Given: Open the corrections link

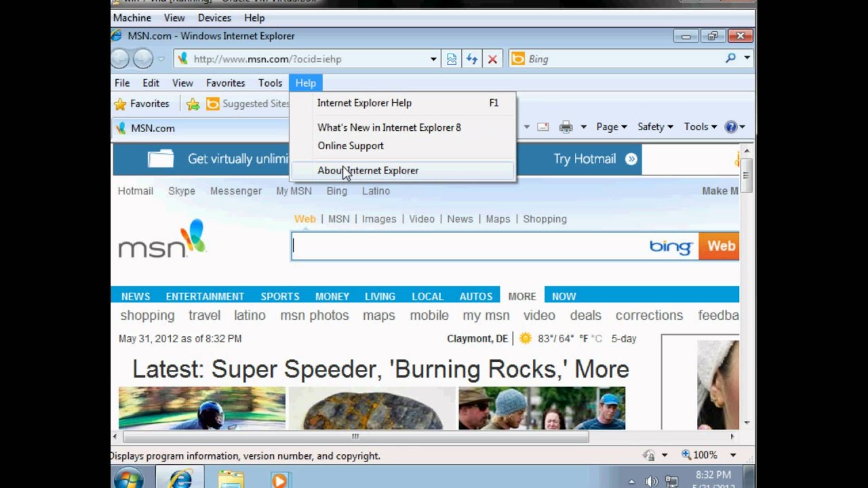Looking at the screenshot, I should click(x=649, y=315).
